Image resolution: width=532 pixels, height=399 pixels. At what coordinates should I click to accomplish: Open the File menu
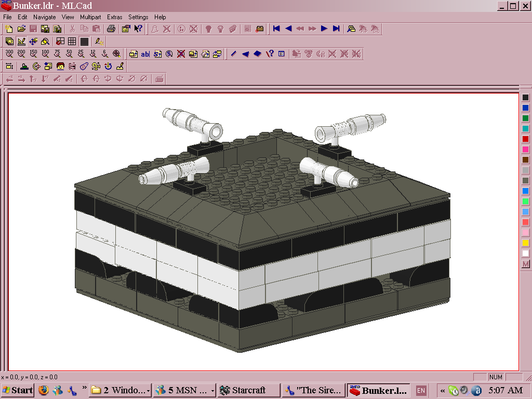click(x=7, y=17)
